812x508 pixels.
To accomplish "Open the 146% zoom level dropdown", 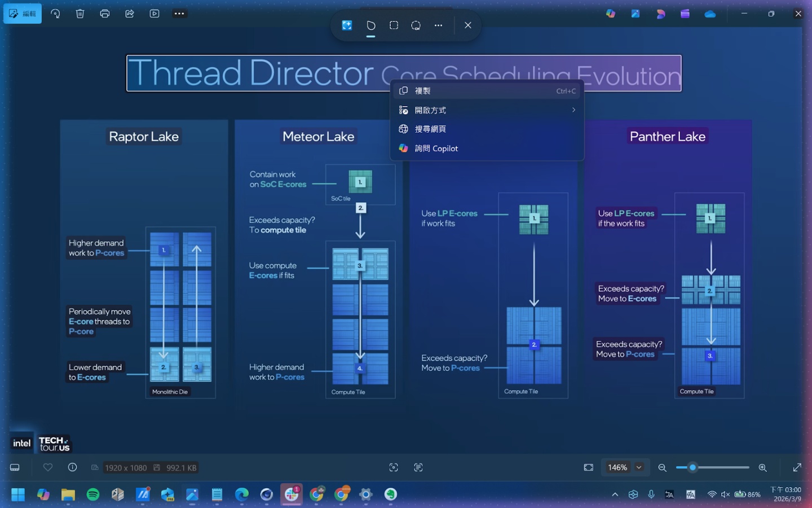I will [639, 467].
